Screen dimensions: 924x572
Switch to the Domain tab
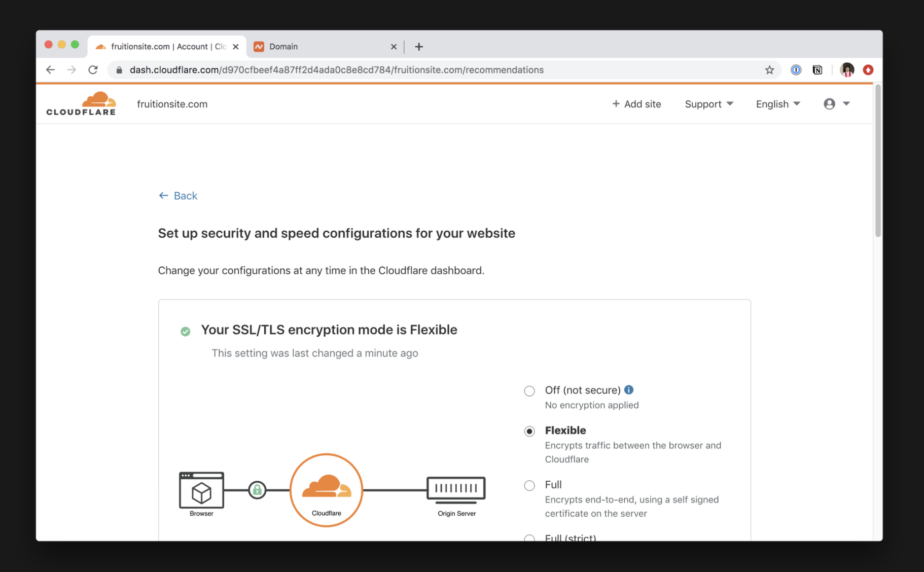point(319,47)
